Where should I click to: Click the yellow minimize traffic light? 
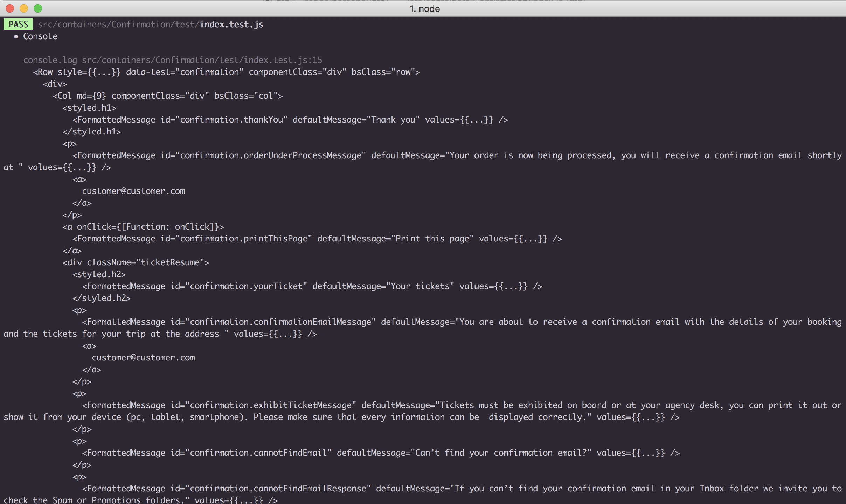(23, 8)
